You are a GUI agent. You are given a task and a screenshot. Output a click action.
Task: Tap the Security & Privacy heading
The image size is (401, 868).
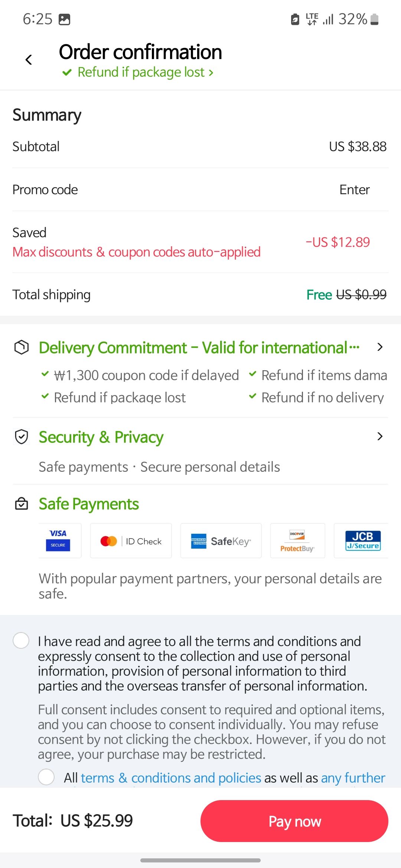click(x=101, y=437)
